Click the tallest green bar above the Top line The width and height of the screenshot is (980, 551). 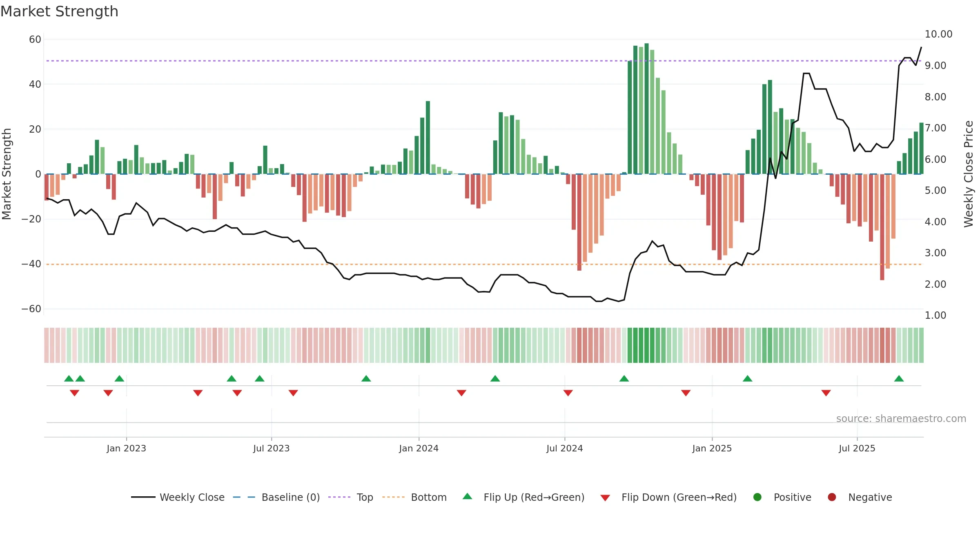[646, 109]
